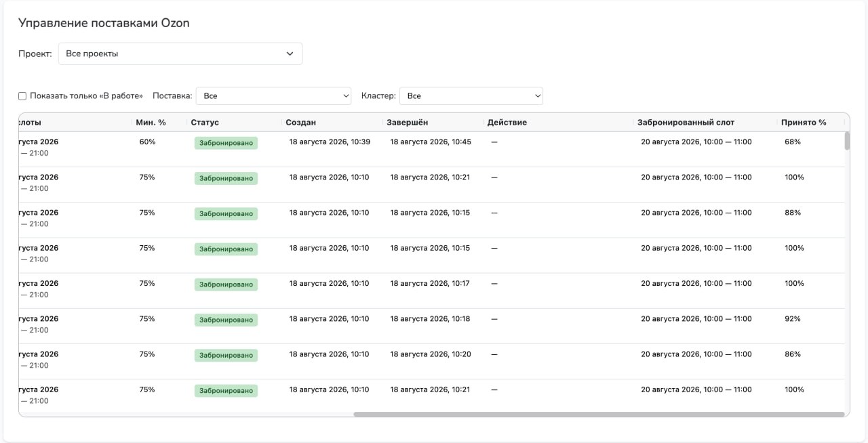Viewport: 868px width, 443px height.
Task: Click the Создан column header
Action: click(300, 123)
